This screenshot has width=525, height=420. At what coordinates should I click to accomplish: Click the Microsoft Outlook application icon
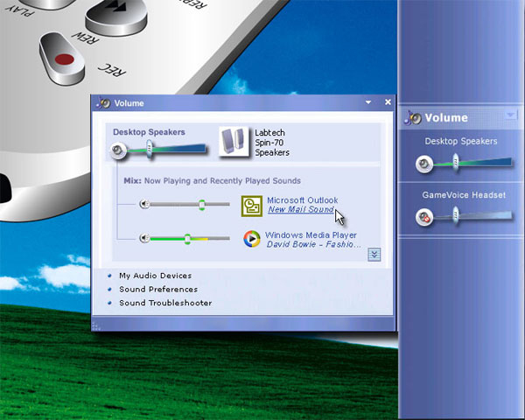click(252, 206)
